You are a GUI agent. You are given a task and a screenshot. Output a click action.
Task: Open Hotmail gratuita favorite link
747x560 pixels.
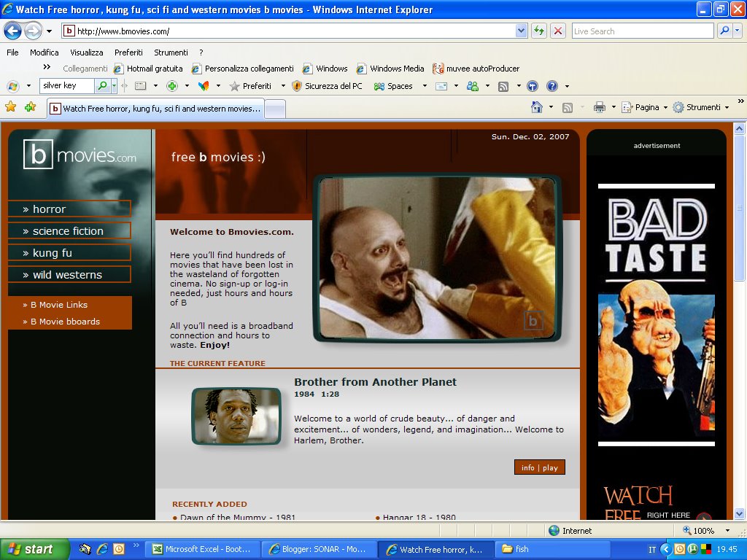point(149,69)
